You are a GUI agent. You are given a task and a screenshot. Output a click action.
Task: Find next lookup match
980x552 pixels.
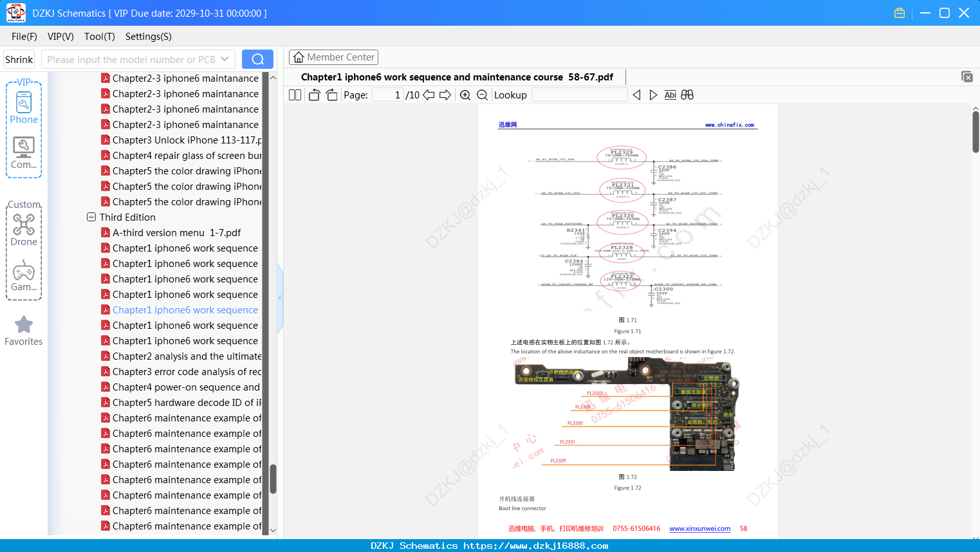(x=653, y=95)
